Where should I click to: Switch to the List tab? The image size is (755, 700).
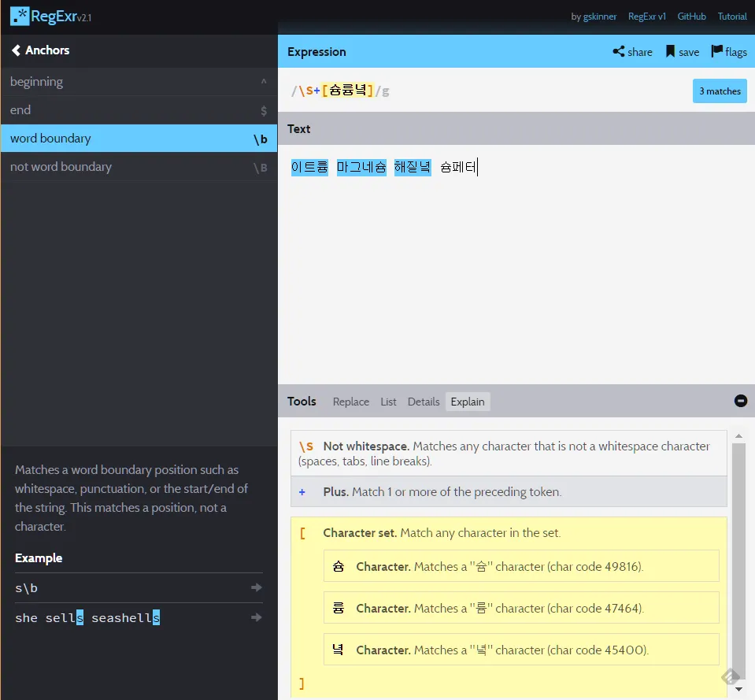(388, 402)
